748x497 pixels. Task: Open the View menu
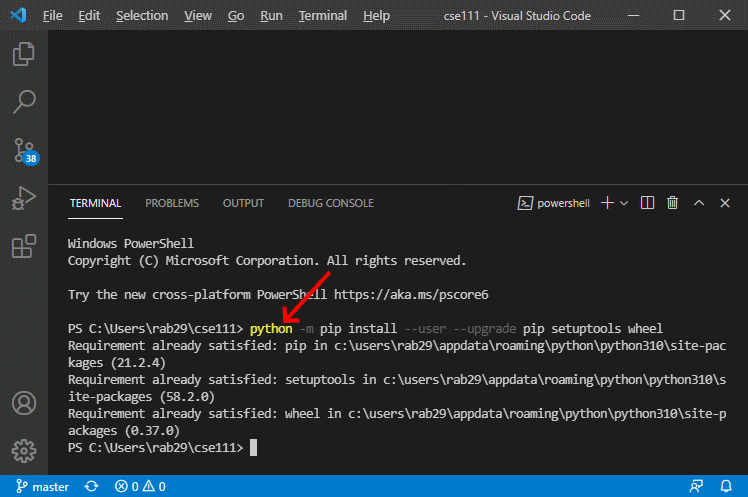(198, 16)
